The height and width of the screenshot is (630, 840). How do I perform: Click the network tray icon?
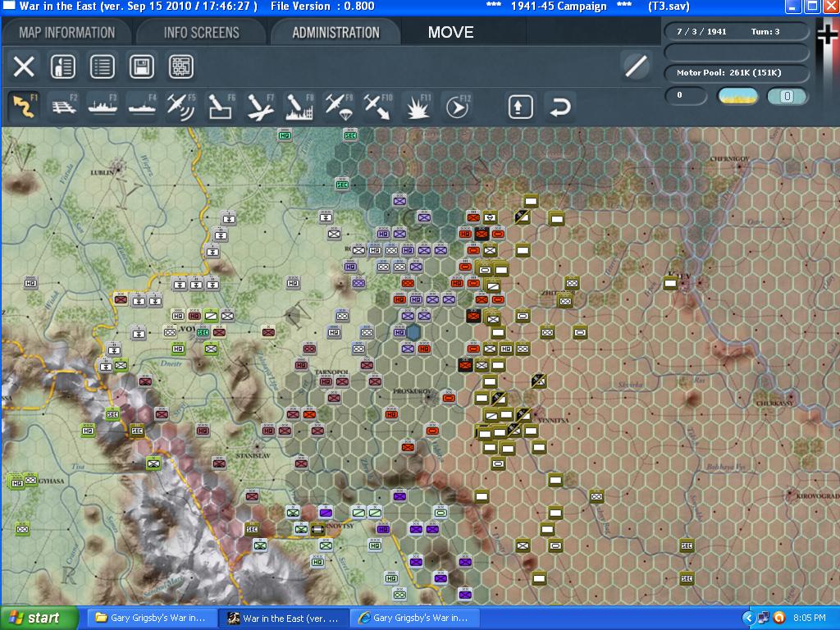[x=764, y=619]
